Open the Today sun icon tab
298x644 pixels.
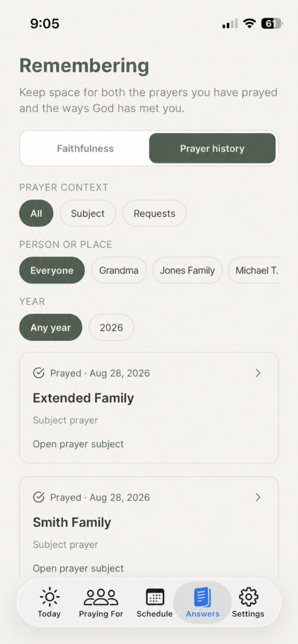tap(49, 596)
